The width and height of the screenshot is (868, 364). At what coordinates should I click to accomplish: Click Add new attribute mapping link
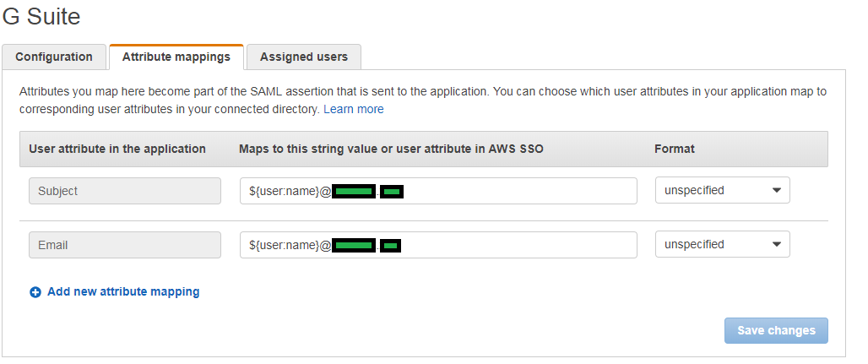tap(123, 291)
